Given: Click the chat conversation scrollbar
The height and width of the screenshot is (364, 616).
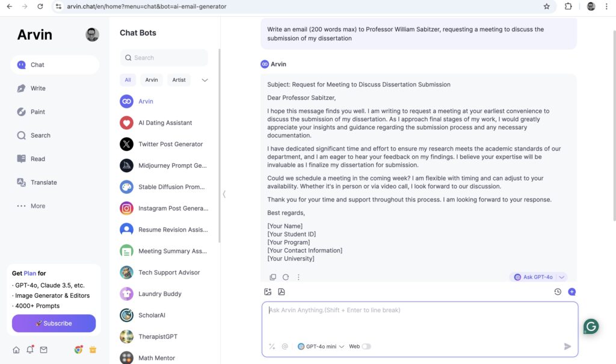Looking at the screenshot, I should click(x=614, y=126).
